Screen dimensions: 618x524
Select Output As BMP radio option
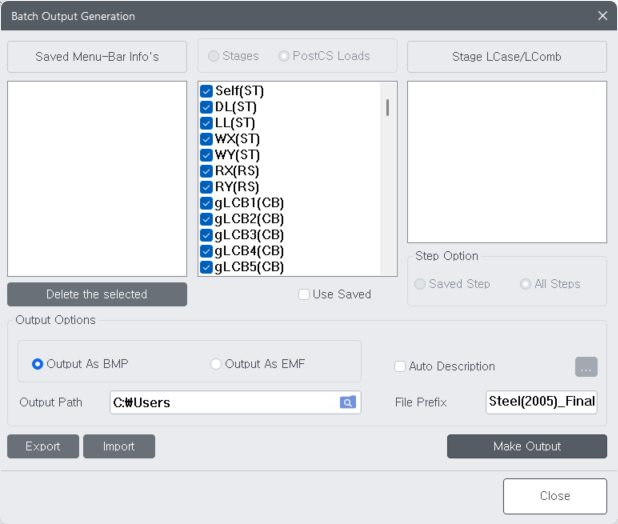(x=38, y=364)
